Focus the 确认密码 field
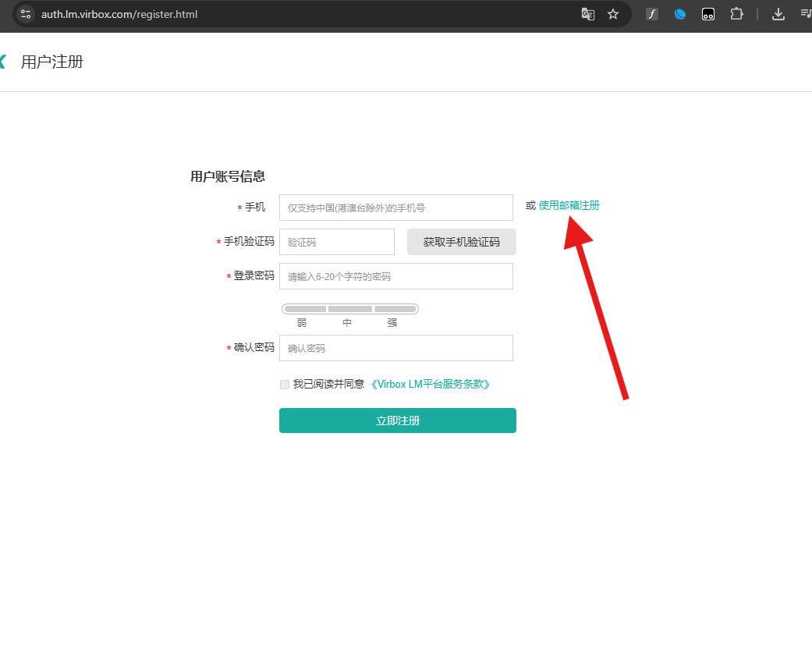The width and height of the screenshot is (812, 646). click(x=396, y=348)
